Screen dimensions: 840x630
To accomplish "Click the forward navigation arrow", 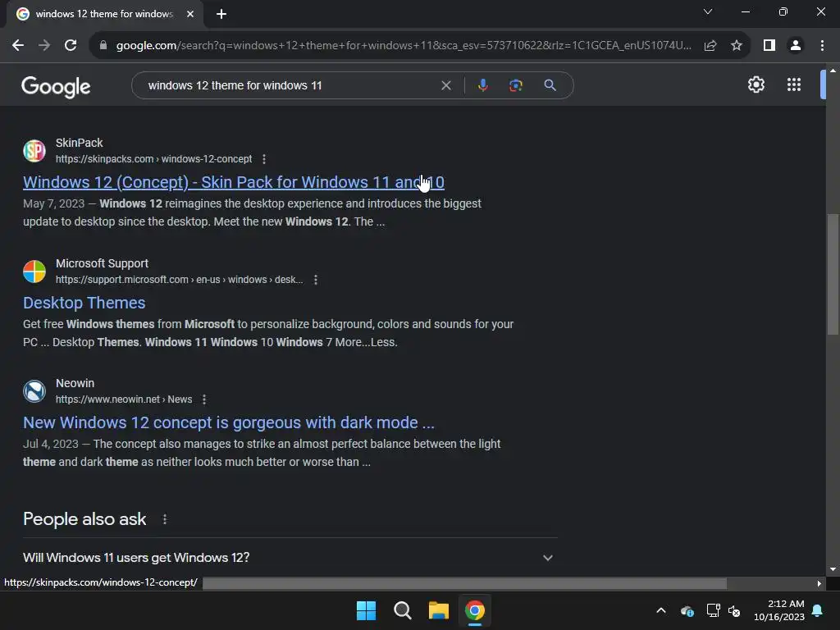I will (44, 46).
